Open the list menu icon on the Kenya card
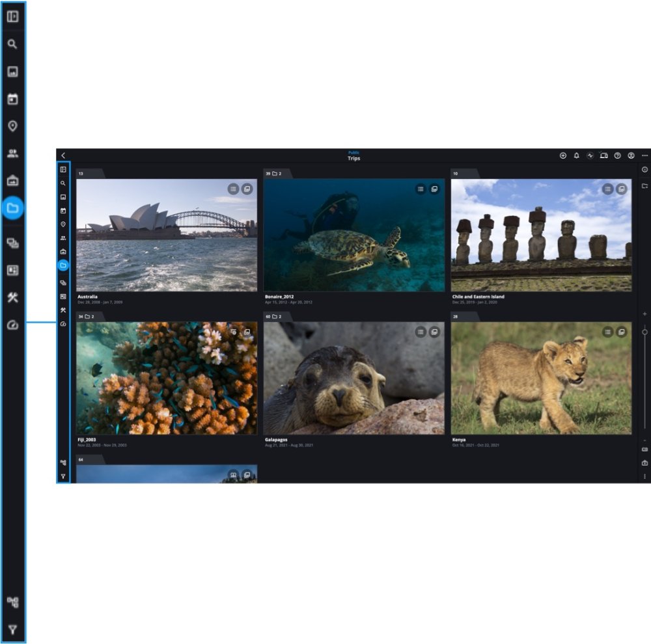The height and width of the screenshot is (644, 651). tap(608, 332)
